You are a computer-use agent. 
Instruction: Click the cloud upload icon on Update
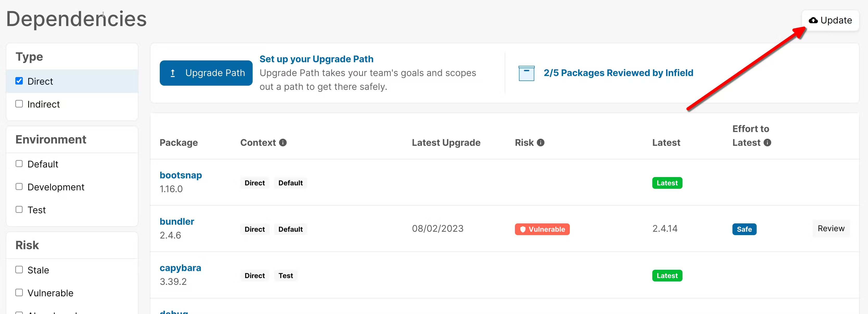click(x=813, y=21)
